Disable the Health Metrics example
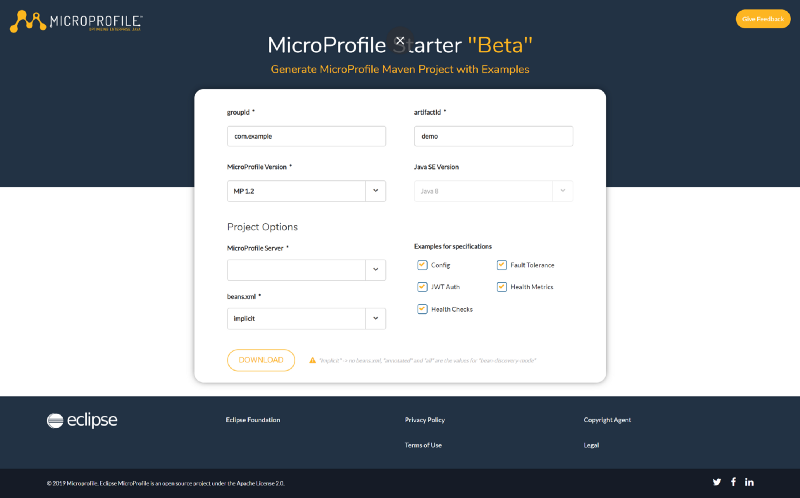 pos(502,287)
